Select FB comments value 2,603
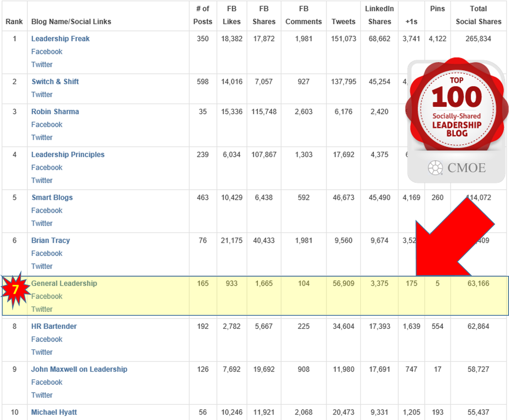This screenshot has width=509, height=420. tap(304, 111)
